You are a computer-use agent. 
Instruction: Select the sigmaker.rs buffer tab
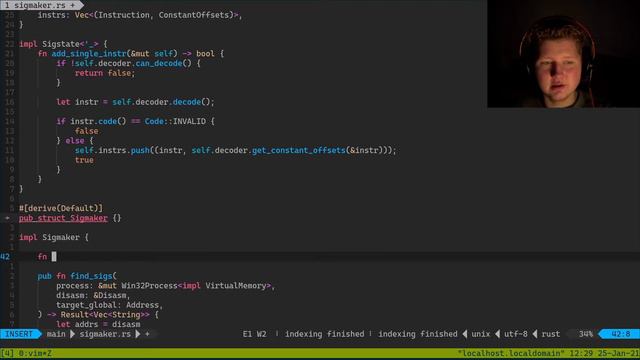(40, 5)
